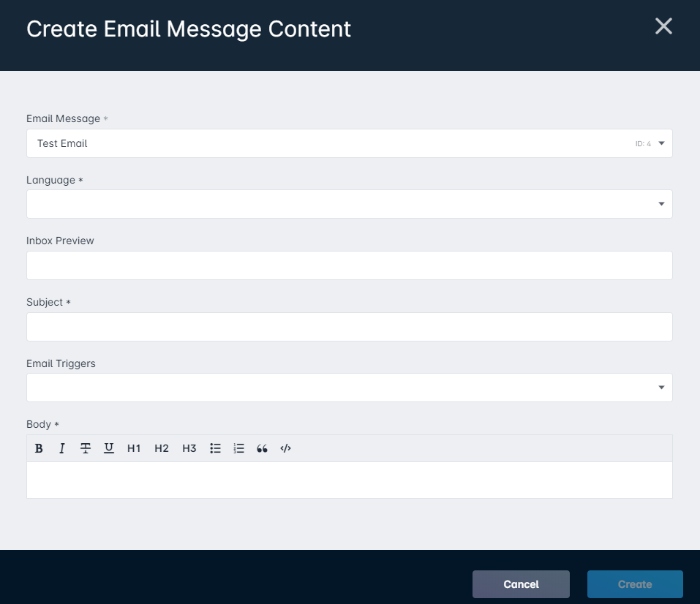
Task: Apply strikethrough formatting in Body toolbar
Action: (86, 448)
